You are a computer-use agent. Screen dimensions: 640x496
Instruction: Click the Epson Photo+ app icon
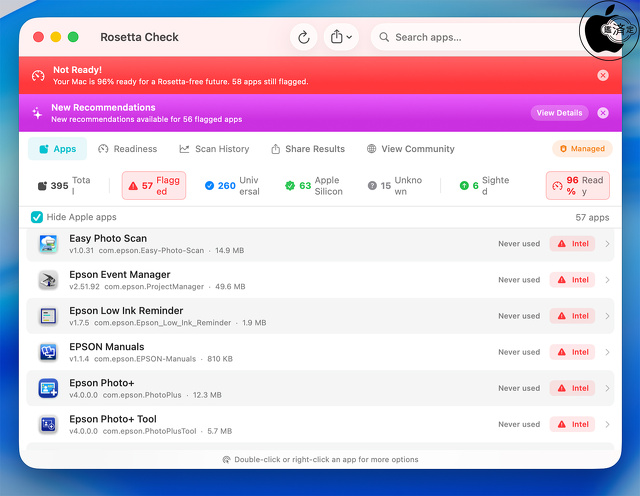click(x=48, y=388)
